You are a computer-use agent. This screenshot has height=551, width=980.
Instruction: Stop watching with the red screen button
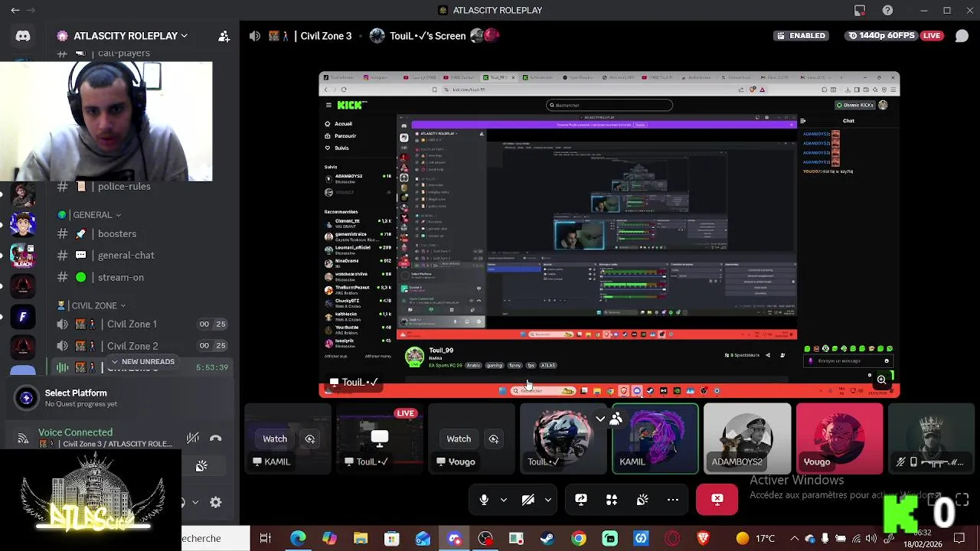coord(717,500)
